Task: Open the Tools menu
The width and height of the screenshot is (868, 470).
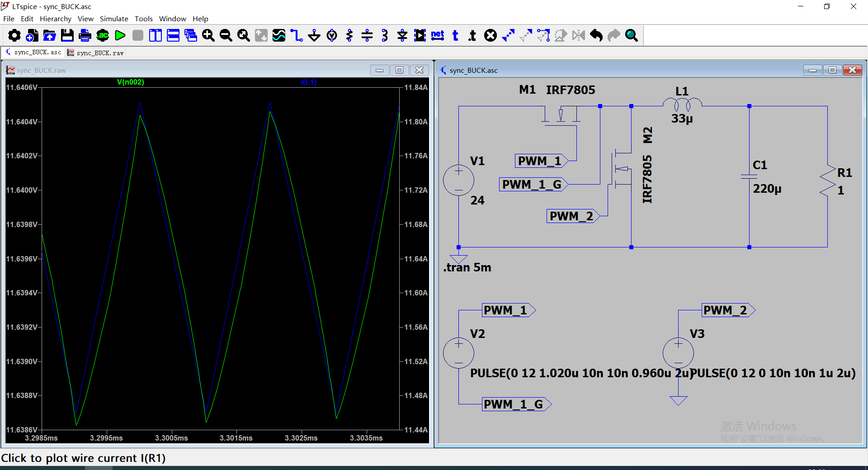Action: (x=144, y=19)
